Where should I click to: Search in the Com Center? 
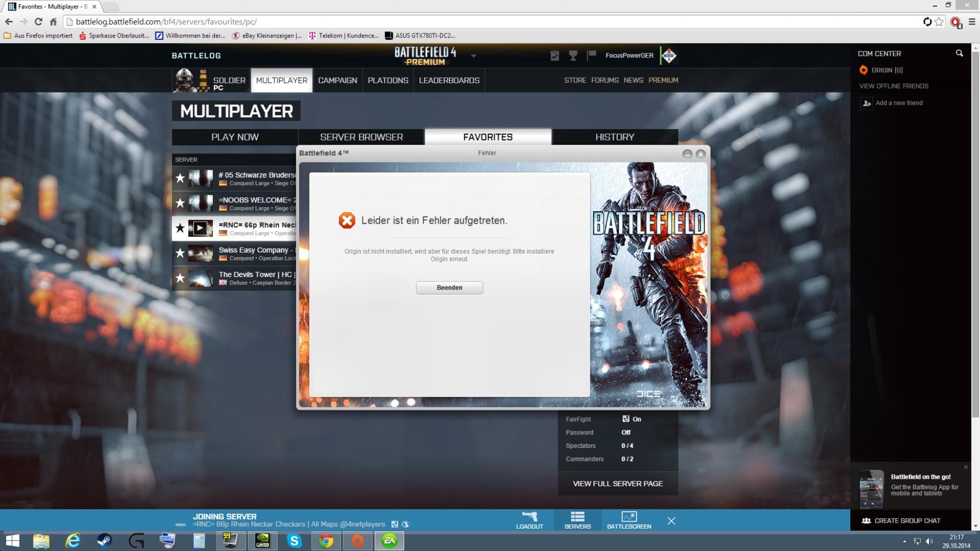tap(959, 53)
